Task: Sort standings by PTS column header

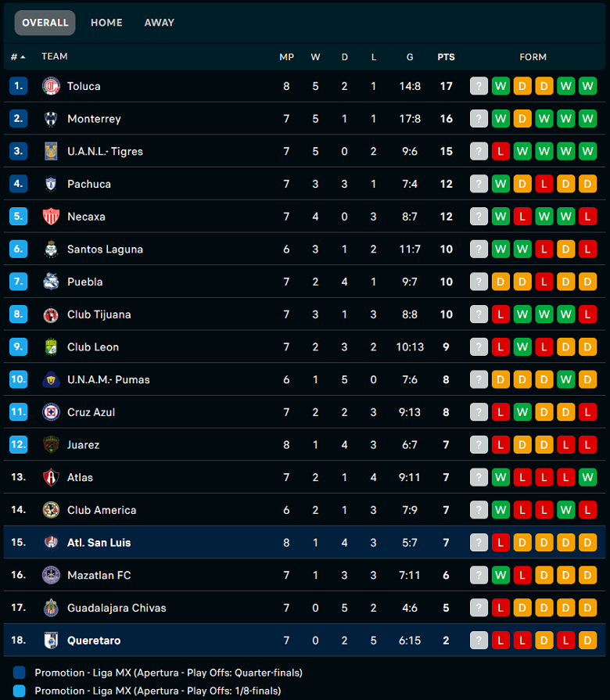Action: (x=446, y=57)
